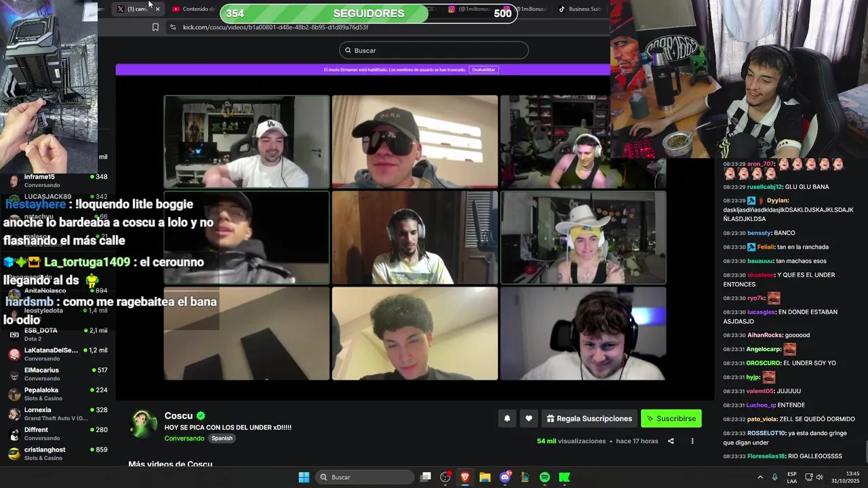868x488 pixels.
Task: Open Task View on the taskbar
Action: [426, 477]
